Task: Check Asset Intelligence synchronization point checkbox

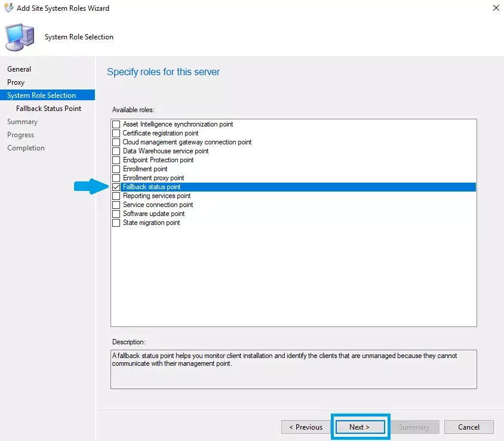Action: click(x=116, y=124)
